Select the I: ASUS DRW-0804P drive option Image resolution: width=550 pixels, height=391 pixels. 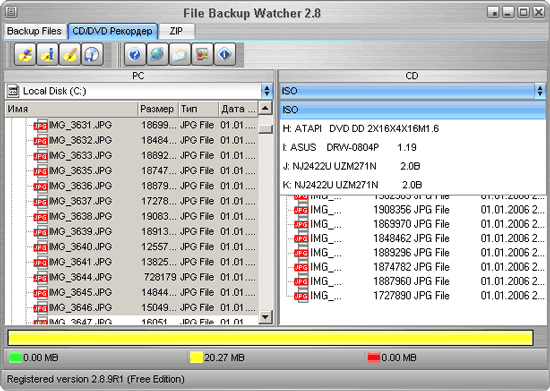click(413, 147)
